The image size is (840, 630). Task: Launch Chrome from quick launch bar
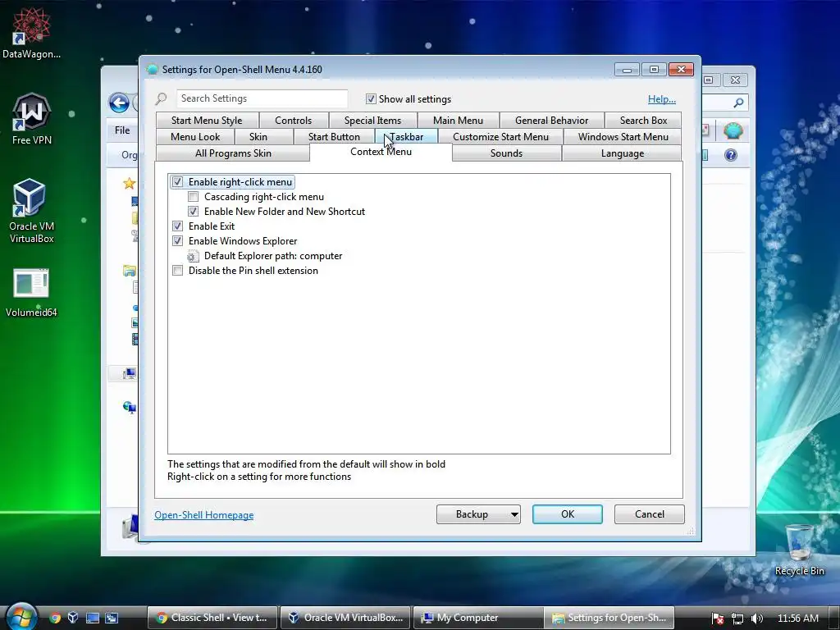(55, 618)
